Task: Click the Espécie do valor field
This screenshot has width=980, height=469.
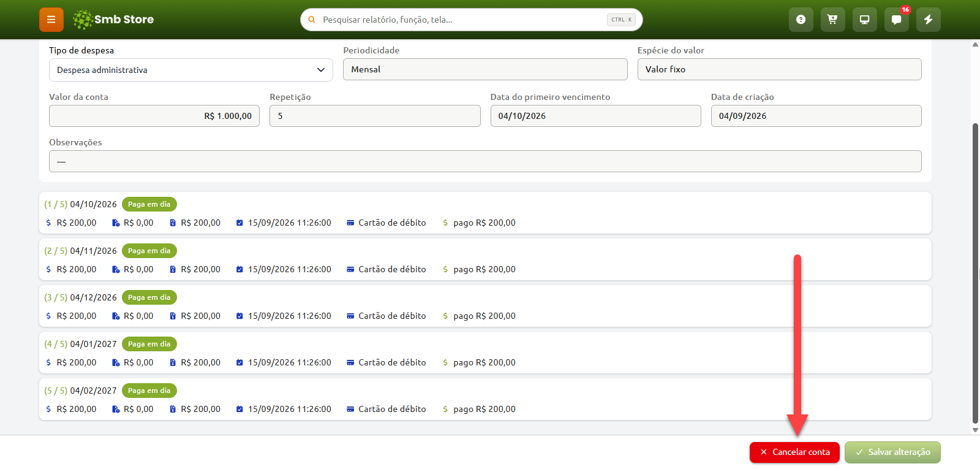Action: (x=779, y=69)
